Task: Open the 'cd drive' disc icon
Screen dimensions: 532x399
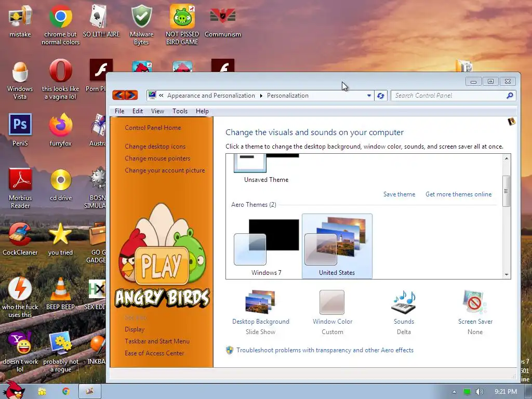Action: tap(61, 179)
